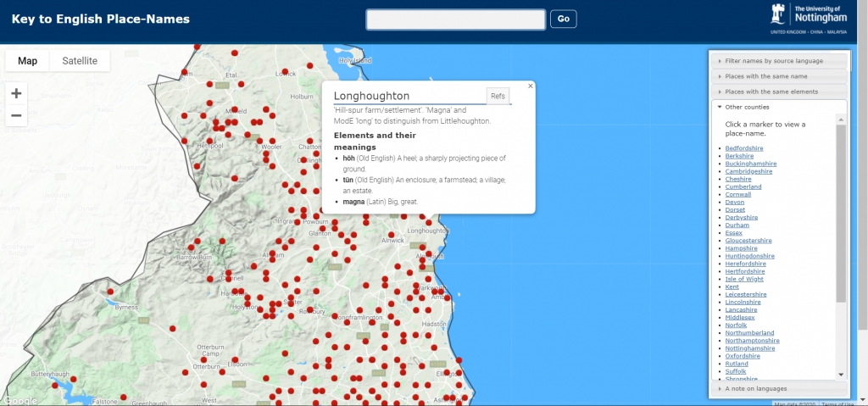
Task: Click the red marker near Butteryhaugh
Action: (x=54, y=386)
